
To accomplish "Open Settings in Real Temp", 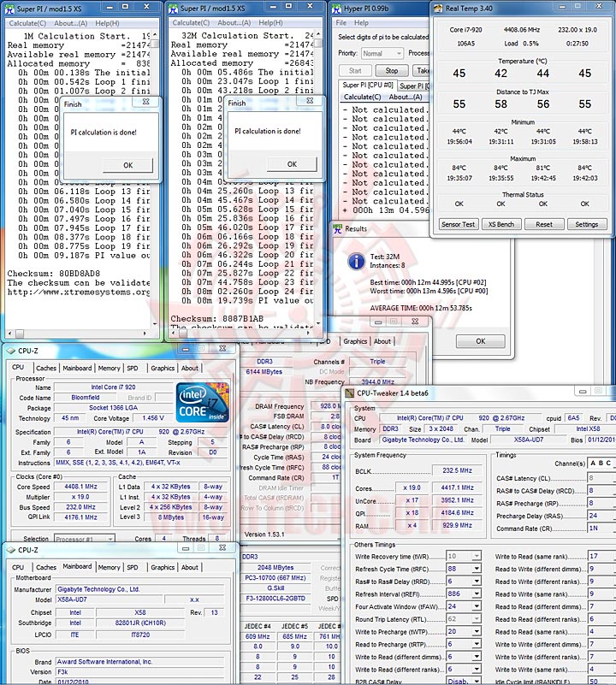I will [x=587, y=224].
